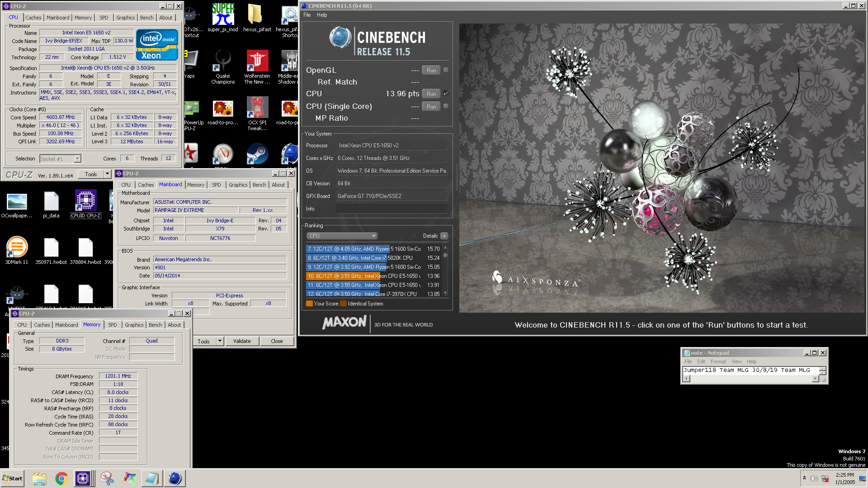This screenshot has width=868, height=488.
Task: Click the Start button
Action: tap(12, 479)
